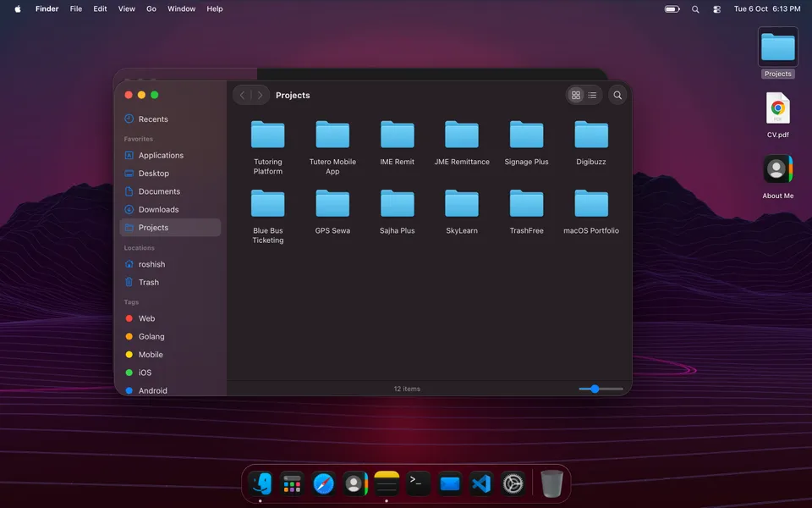Open Visual Studio Code from dock

click(481, 483)
